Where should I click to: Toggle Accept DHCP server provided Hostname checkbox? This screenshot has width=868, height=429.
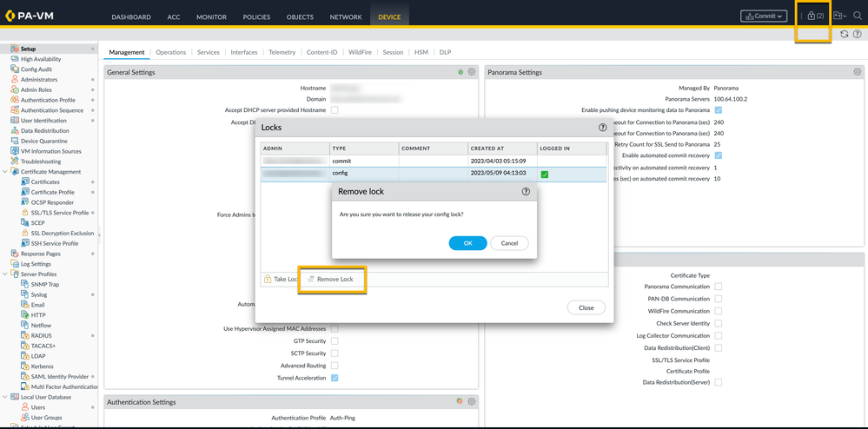click(x=335, y=110)
